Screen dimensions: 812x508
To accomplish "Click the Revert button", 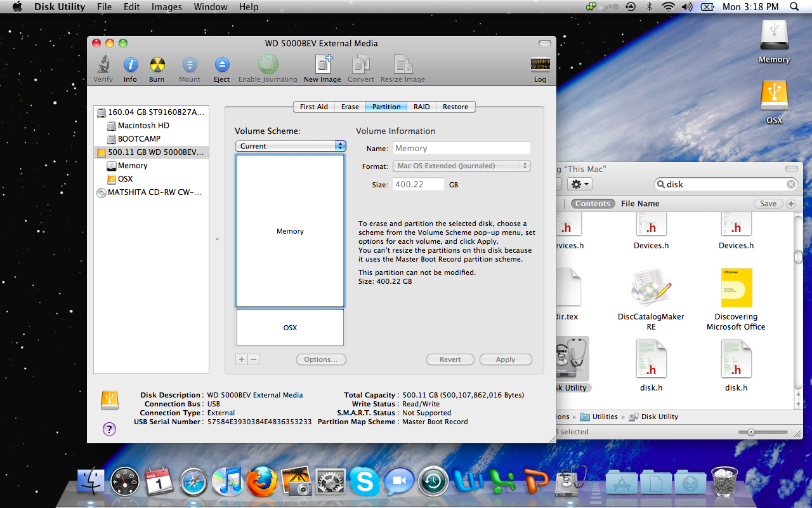I will (450, 359).
